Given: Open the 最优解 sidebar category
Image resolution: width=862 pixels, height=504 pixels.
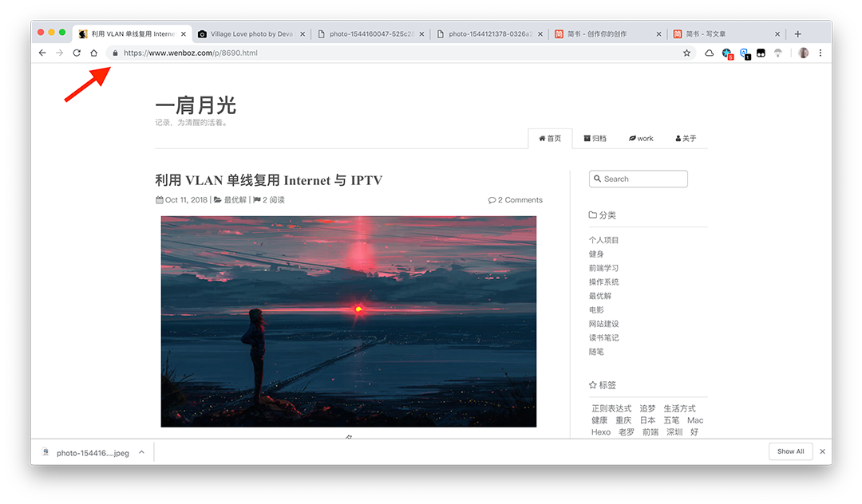Looking at the screenshot, I should coord(599,296).
